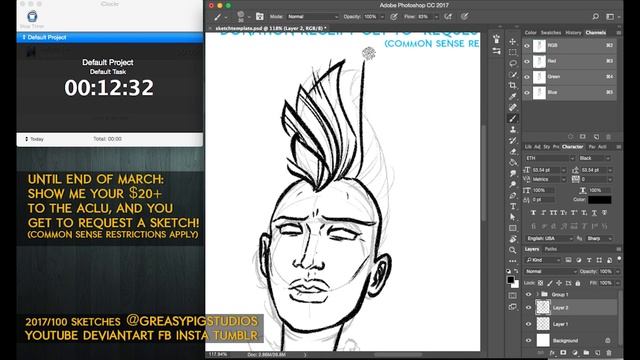Hide Layer 2 visibility eye
Viewport: 640px width, 360px height.
pyautogui.click(x=529, y=307)
